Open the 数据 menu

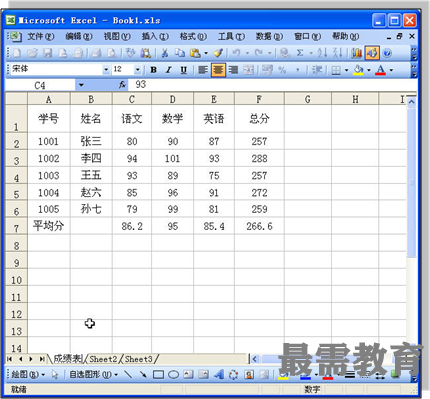[269, 36]
